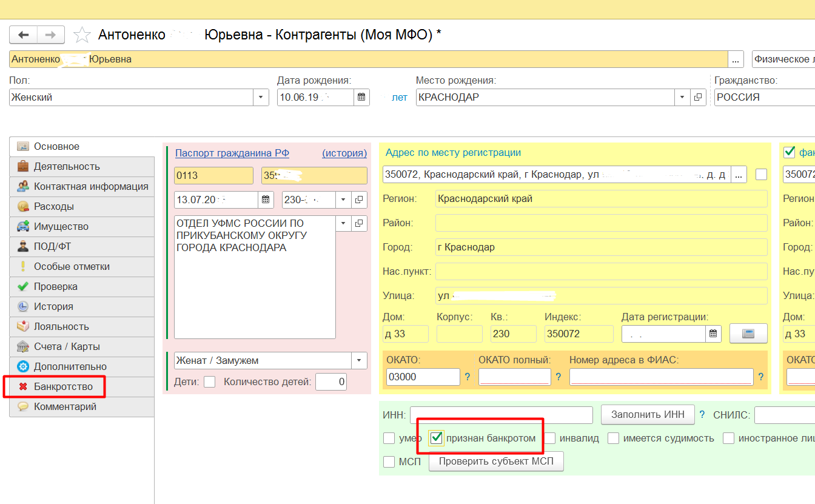815x504 pixels.
Task: Open place of birth record details
Action: pyautogui.click(x=698, y=97)
